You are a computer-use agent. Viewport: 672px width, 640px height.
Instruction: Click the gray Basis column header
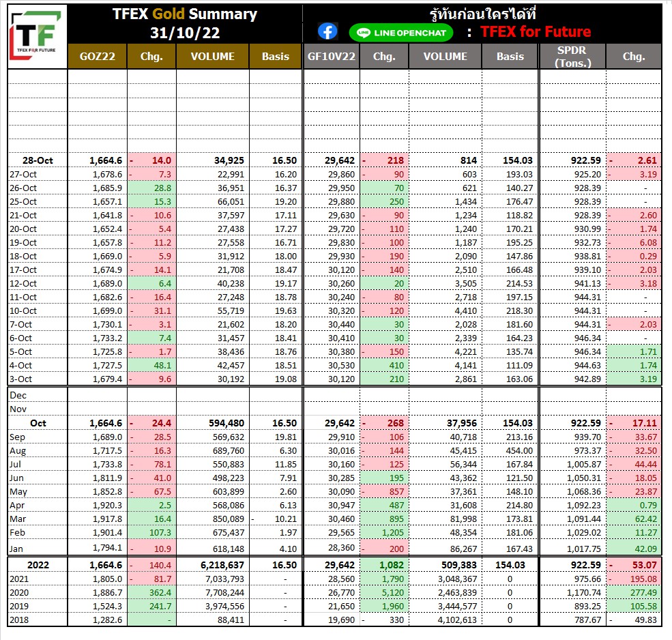tap(510, 57)
